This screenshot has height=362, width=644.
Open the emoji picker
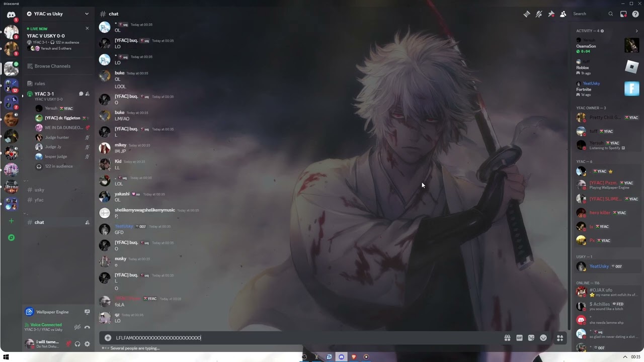(543, 338)
